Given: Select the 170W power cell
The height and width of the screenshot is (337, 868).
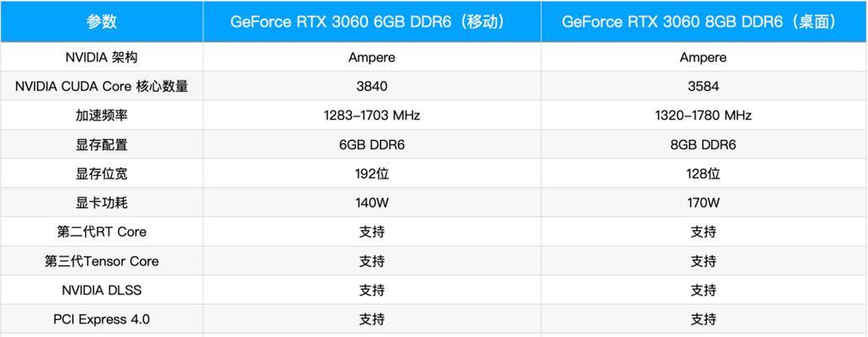Looking at the screenshot, I should [703, 203].
